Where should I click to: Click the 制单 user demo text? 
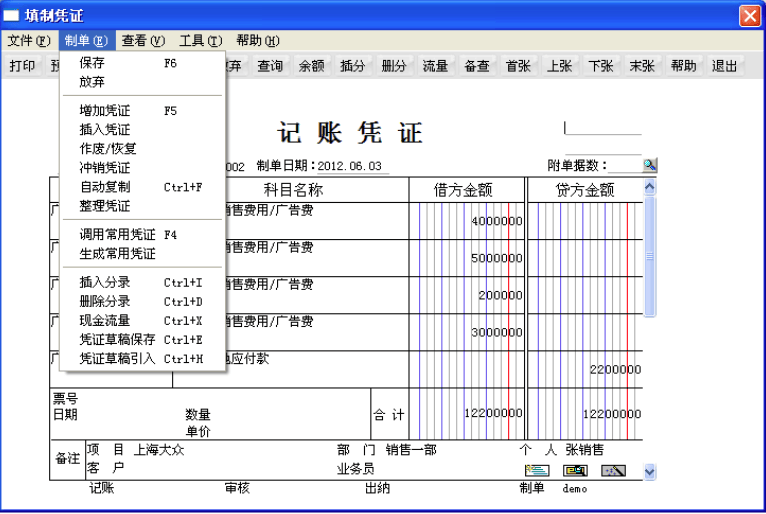[x=574, y=488]
